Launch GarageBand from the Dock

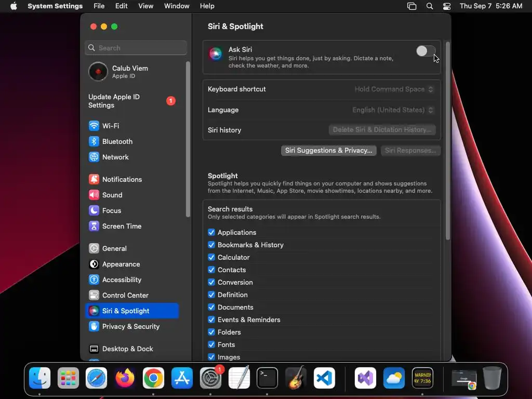[296, 378]
